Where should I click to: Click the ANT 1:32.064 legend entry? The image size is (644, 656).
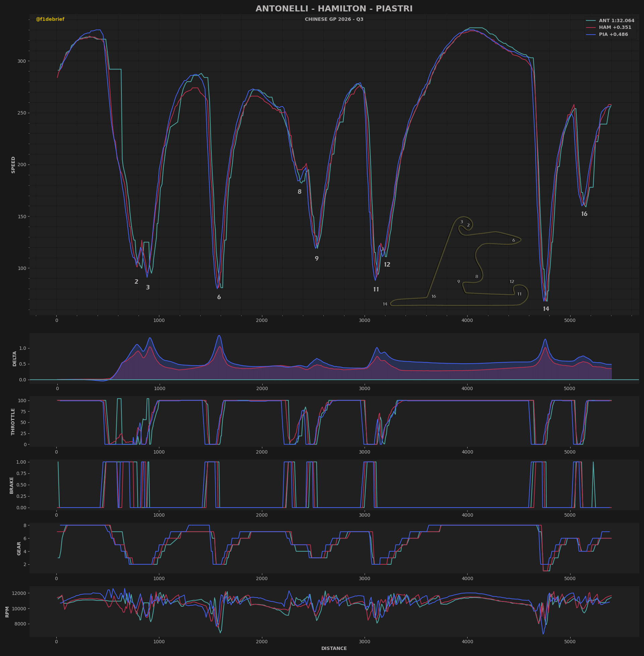pyautogui.click(x=616, y=21)
